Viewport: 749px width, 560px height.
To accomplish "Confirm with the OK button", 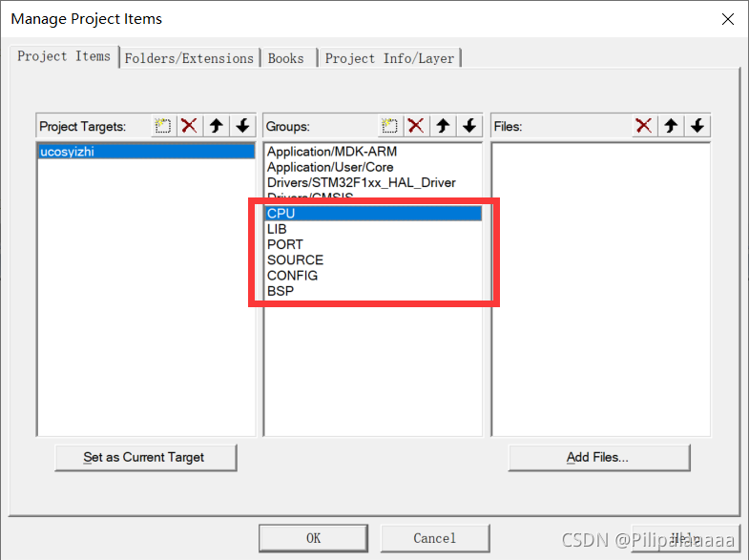I will pyautogui.click(x=313, y=538).
